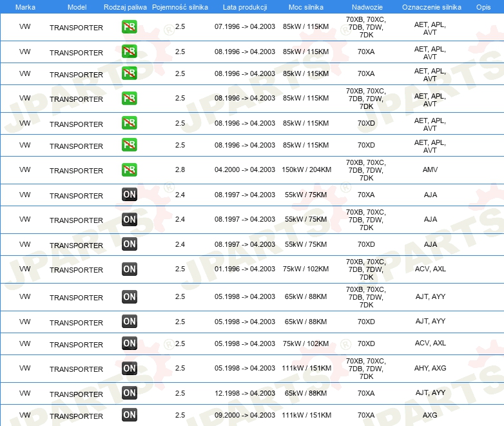Click the ON icon in the AHY, AXG row
The width and height of the screenshot is (504, 426).
pos(129,369)
